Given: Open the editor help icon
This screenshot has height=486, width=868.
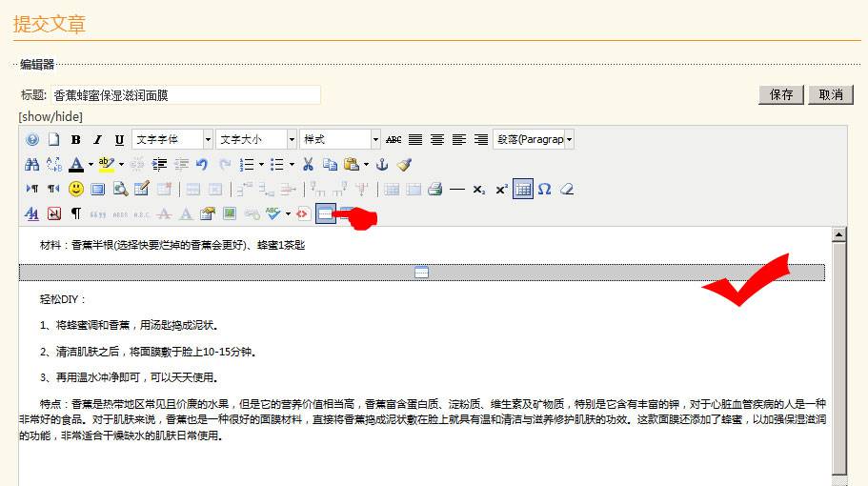Looking at the screenshot, I should point(32,139).
